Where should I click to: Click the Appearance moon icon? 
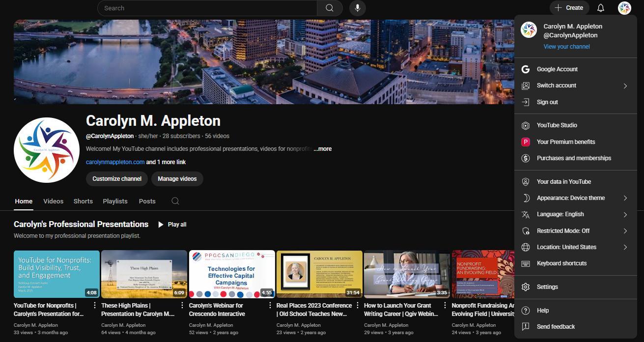coord(526,198)
